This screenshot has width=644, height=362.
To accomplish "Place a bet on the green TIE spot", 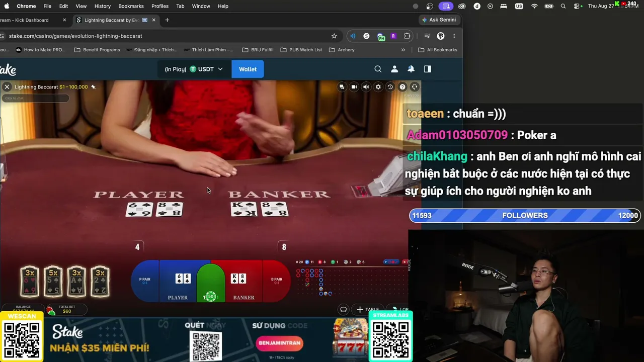I will tap(211, 284).
